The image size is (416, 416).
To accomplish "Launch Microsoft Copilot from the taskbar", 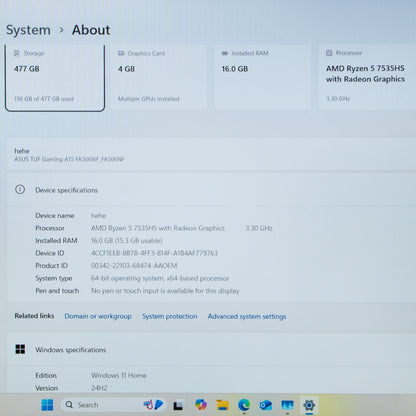I will click(x=201, y=405).
